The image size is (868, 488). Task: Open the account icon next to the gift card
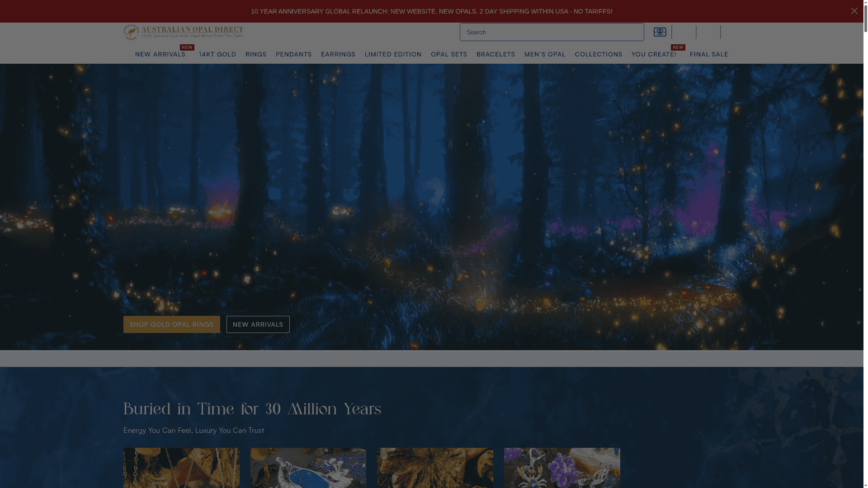point(684,32)
